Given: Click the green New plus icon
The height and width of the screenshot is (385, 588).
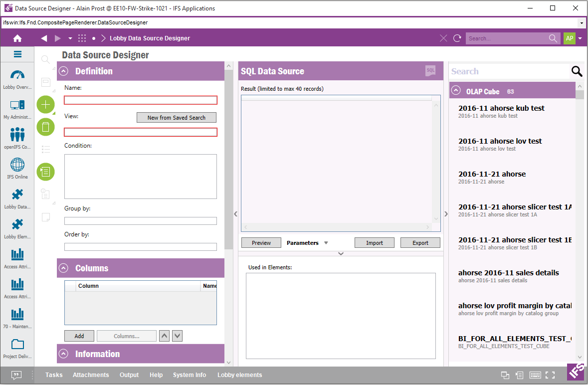Looking at the screenshot, I should point(46,104).
